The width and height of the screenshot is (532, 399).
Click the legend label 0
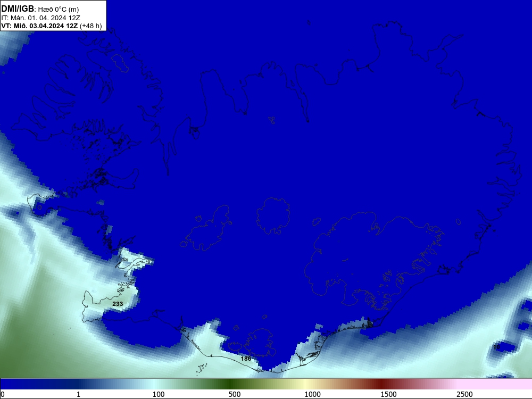[x=3, y=394]
